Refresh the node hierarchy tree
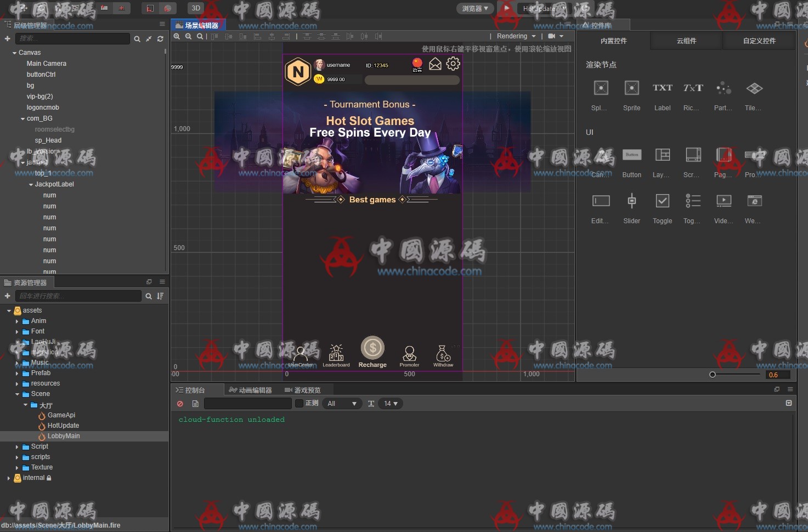Screen dimensions: 808x532 (160, 39)
